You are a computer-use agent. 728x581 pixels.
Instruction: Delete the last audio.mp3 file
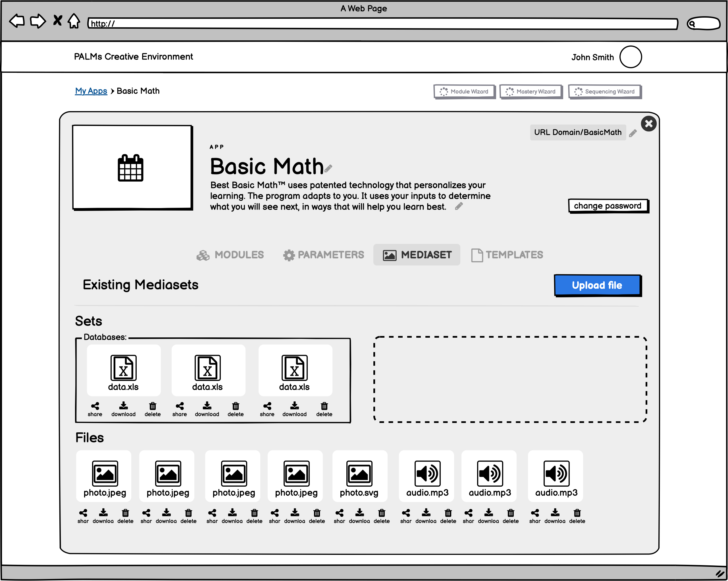(577, 516)
